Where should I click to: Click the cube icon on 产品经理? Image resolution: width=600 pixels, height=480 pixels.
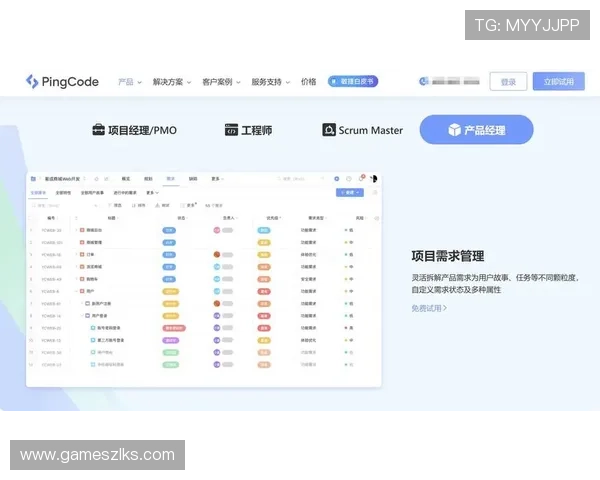click(454, 130)
